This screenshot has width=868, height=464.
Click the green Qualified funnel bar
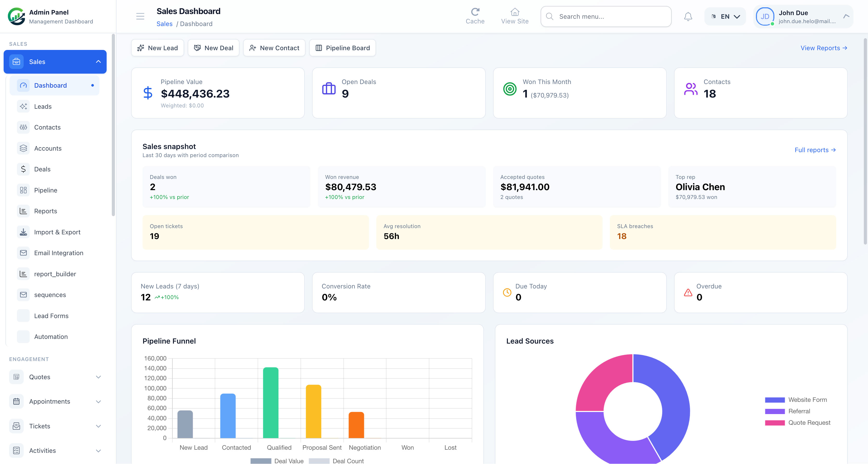[271, 403]
